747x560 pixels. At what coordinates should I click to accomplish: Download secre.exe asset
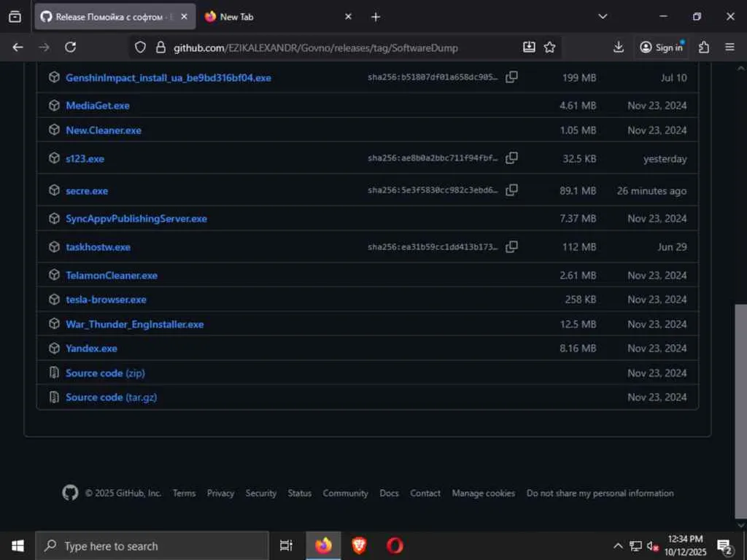tap(87, 190)
